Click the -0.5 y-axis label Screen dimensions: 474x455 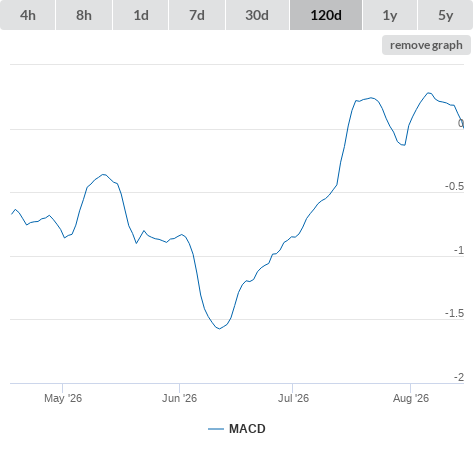pos(454,186)
